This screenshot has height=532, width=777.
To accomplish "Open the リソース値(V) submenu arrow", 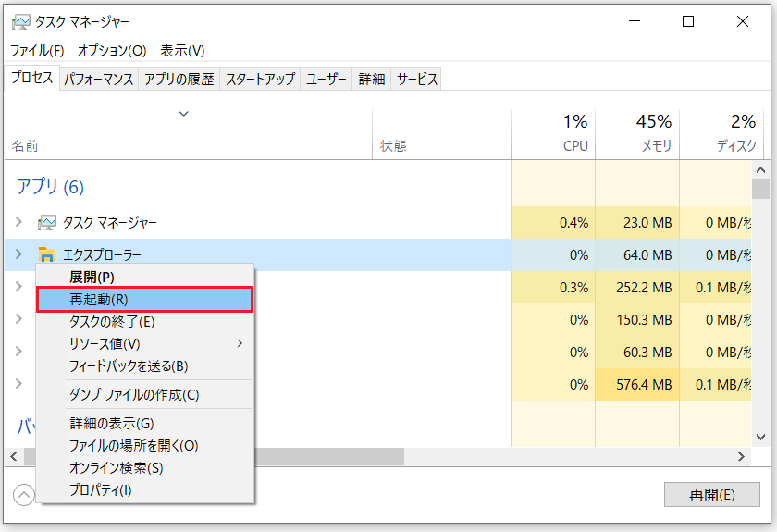I will tap(240, 343).
